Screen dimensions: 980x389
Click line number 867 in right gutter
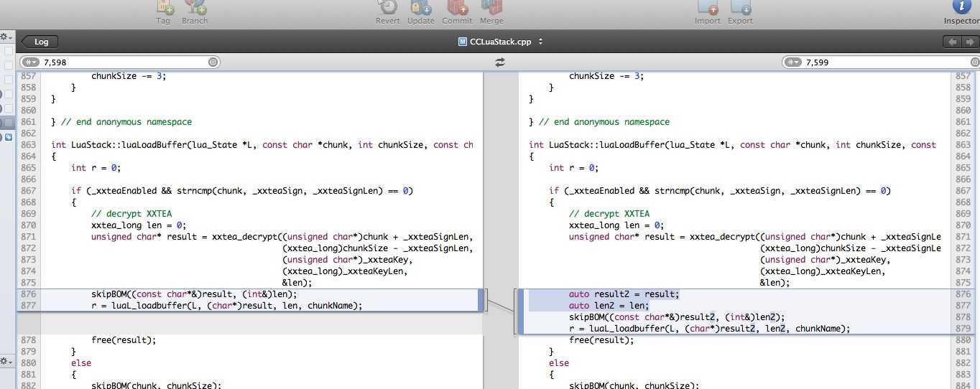click(964, 191)
